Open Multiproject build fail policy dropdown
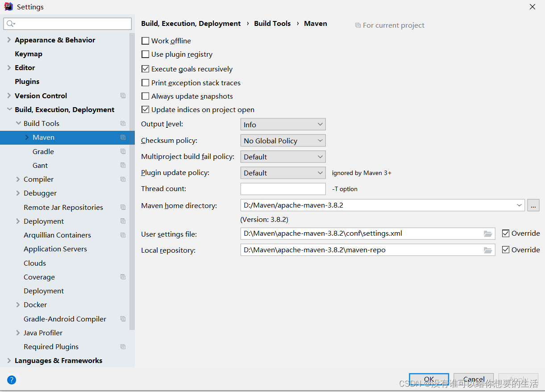Viewport: 545px width, 392px height. (x=283, y=157)
